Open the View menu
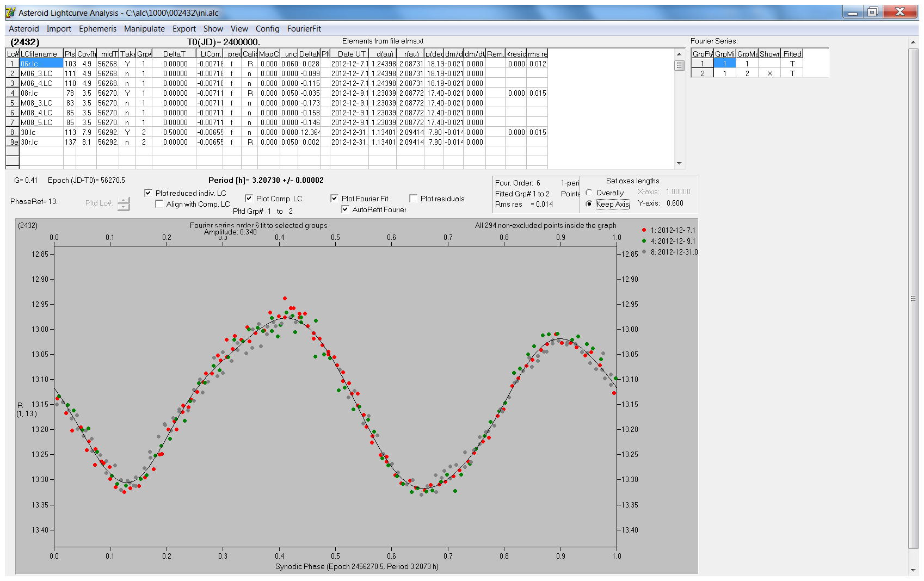The height and width of the screenshot is (581, 924). coord(239,29)
